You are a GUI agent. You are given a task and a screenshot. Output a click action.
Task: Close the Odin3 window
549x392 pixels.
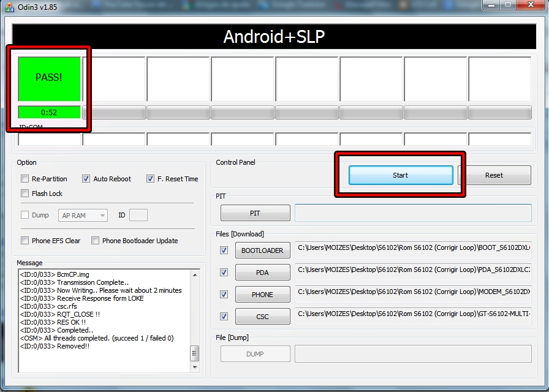[x=531, y=5]
